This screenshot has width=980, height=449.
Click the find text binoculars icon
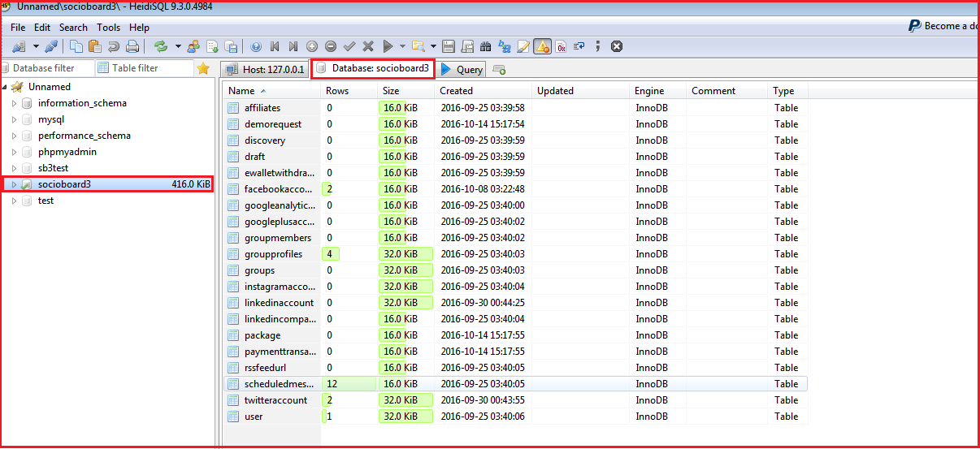[486, 46]
